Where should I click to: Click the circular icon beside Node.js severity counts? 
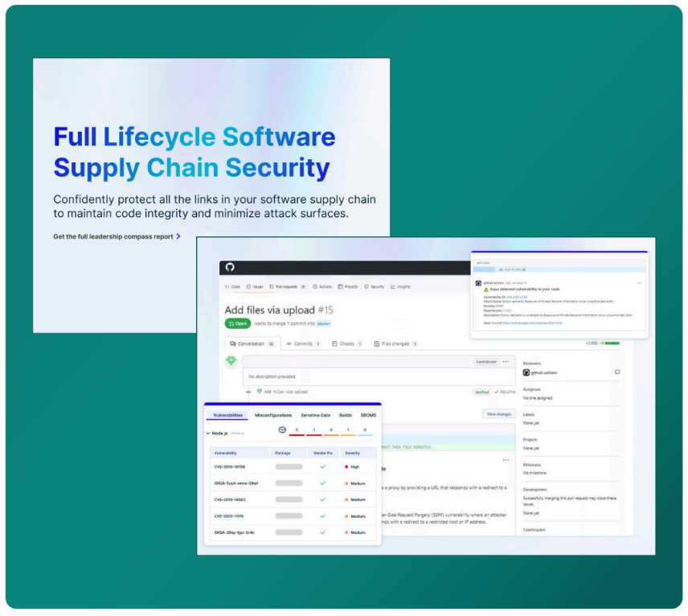click(282, 430)
